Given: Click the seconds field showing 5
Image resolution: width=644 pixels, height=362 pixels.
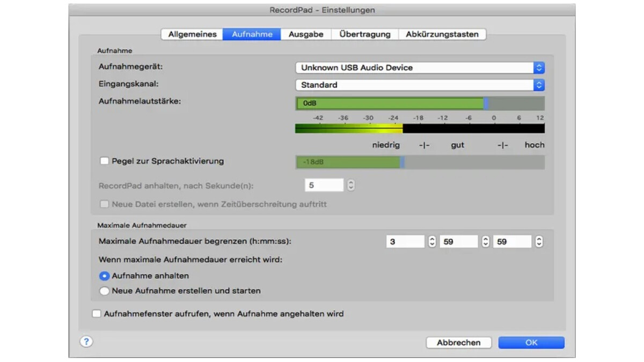Looking at the screenshot, I should [x=324, y=185].
